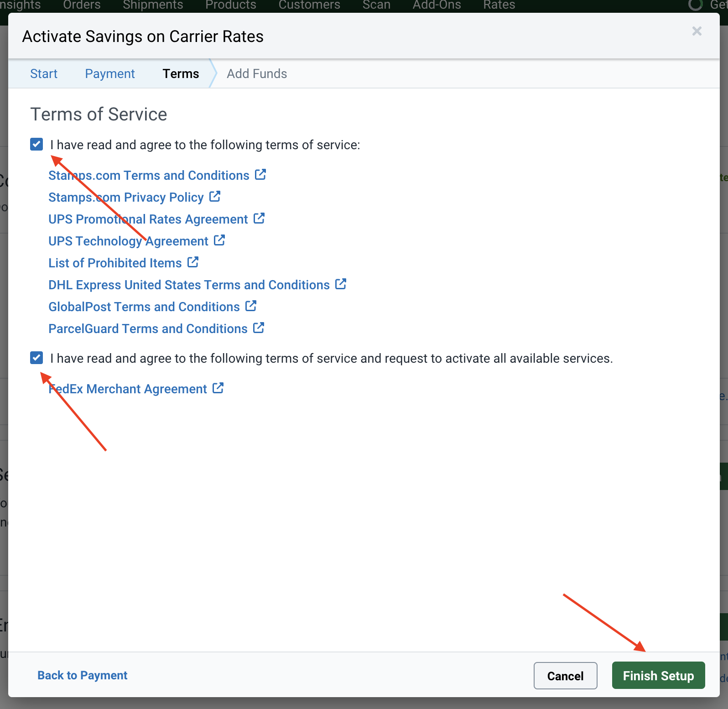Open UPS Technology Agreement link
Screen dimensions: 728x709
(x=128, y=241)
